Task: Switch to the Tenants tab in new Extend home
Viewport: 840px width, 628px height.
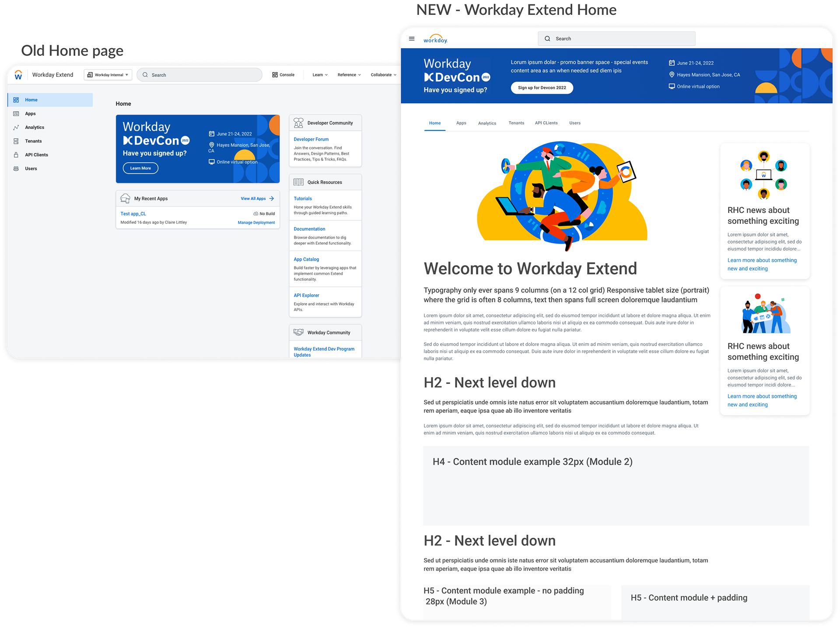Action: pyautogui.click(x=516, y=123)
